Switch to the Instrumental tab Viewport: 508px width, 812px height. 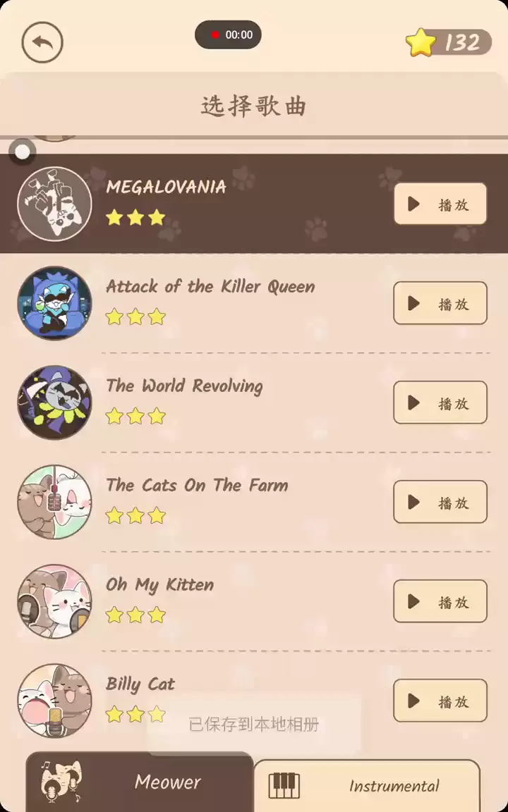(366, 786)
